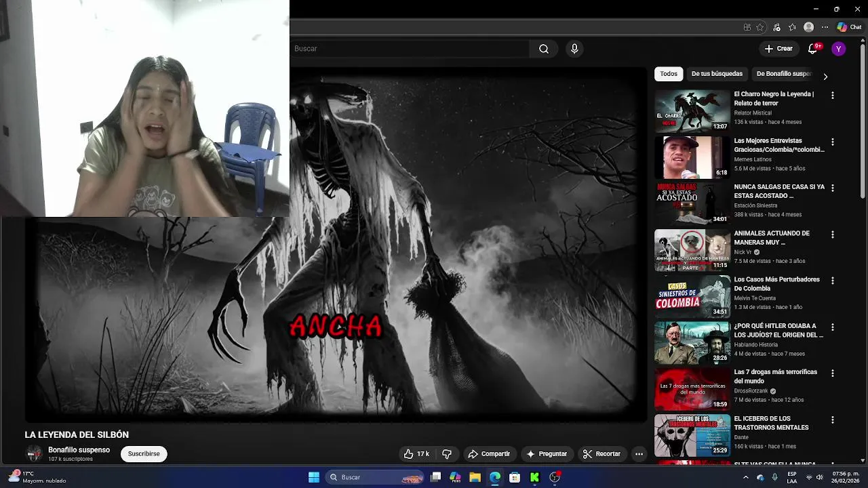This screenshot has width=868, height=488.
Task: Switch to Microsoft Edge on taskbar
Action: pyautogui.click(x=495, y=477)
